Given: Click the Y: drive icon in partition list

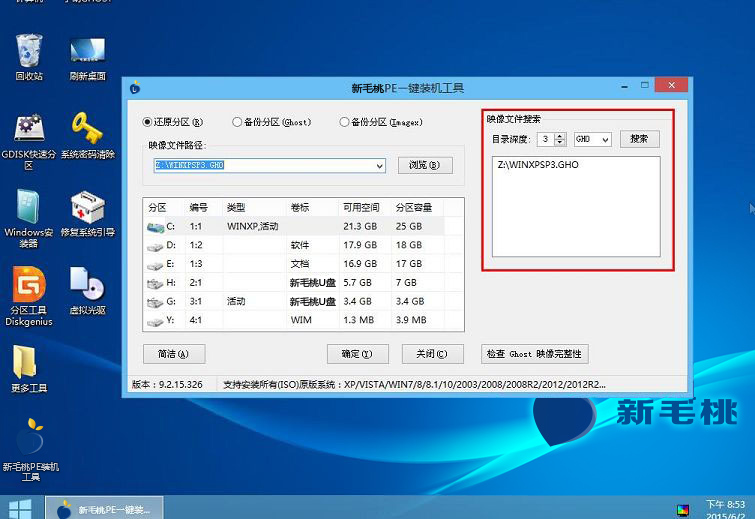Looking at the screenshot, I should (155, 322).
